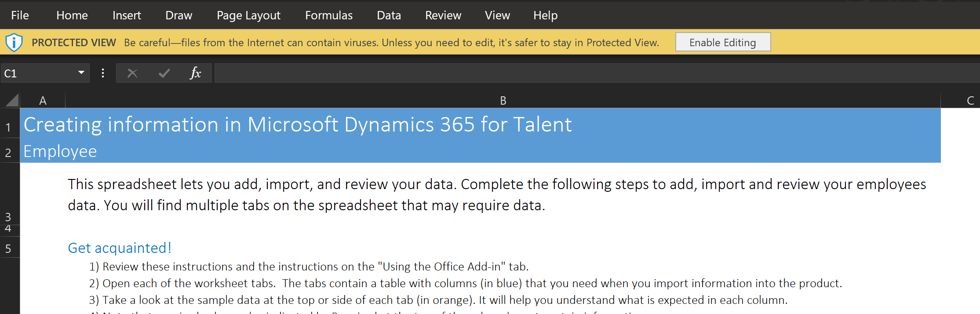This screenshot has width=980, height=314.
Task: Click inside the formula bar input
Action: [x=594, y=73]
